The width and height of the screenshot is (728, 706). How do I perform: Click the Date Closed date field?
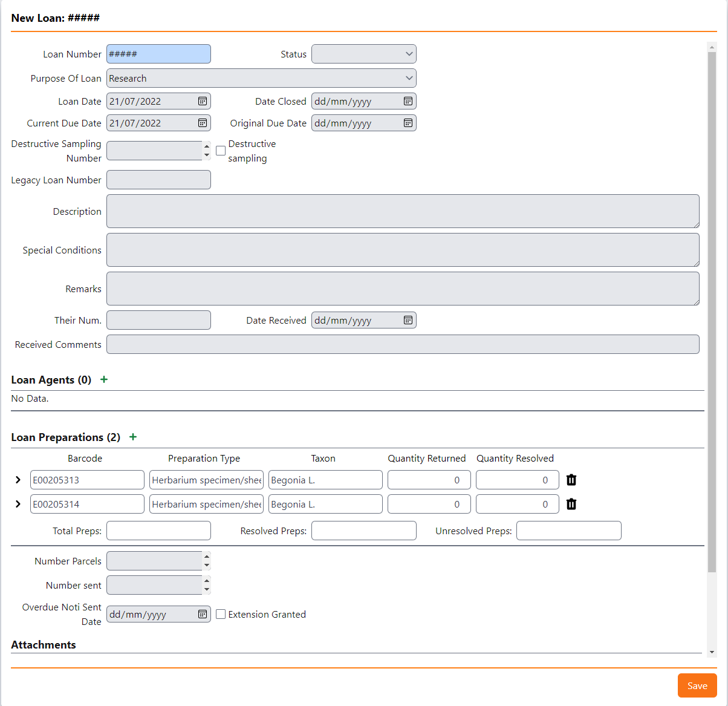(x=364, y=101)
